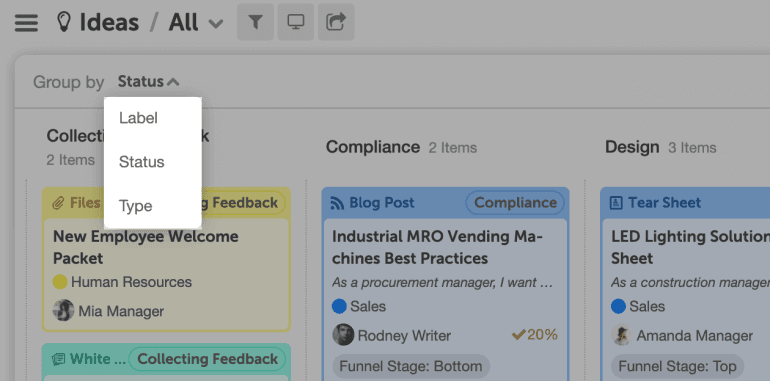
Task: Switch to presentation monitor view
Action: (x=296, y=22)
